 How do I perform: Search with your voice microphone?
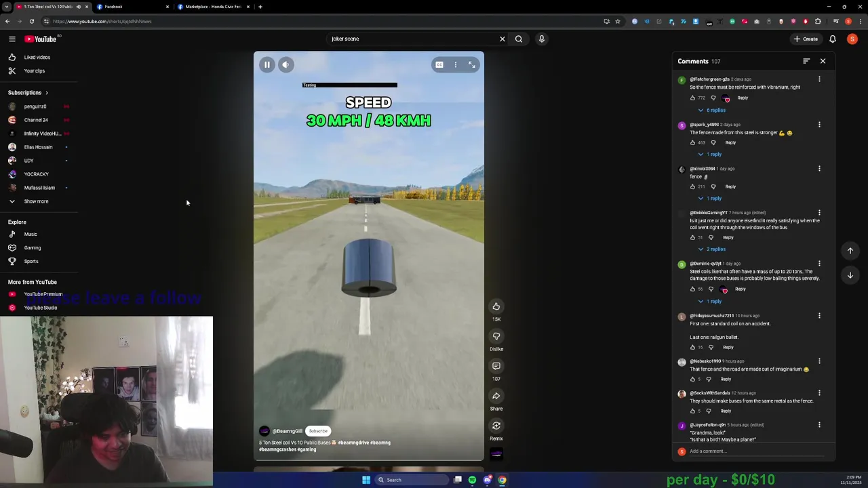541,39
